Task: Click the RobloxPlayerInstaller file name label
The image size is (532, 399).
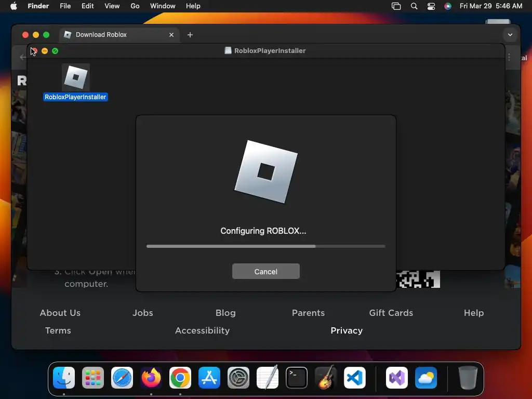Action: [x=76, y=97]
